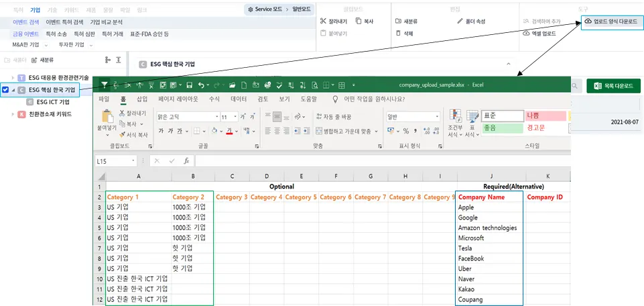The width and height of the screenshot is (644, 306).
Task: Align text right in Excel
Action: click(287, 132)
